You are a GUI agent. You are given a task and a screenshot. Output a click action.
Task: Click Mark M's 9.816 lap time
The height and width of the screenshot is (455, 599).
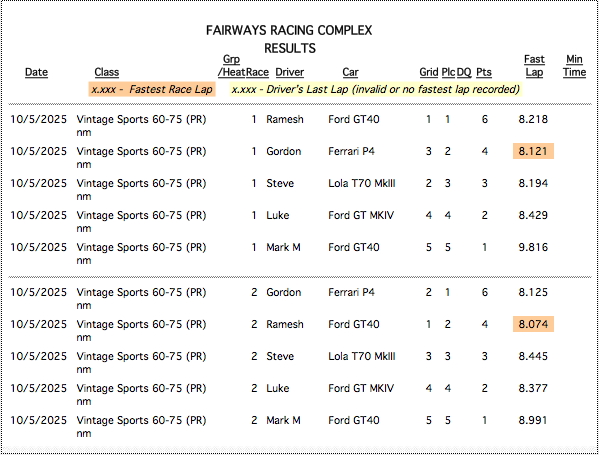pyautogui.click(x=533, y=247)
